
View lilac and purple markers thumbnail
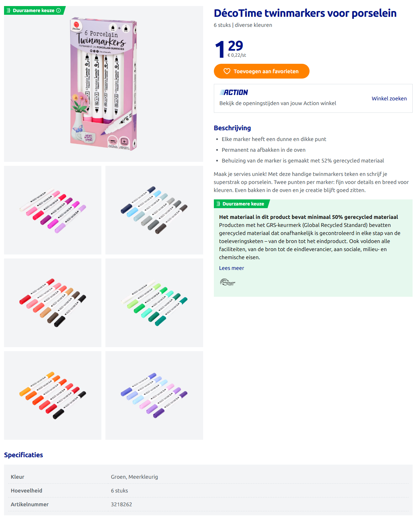[154, 395]
